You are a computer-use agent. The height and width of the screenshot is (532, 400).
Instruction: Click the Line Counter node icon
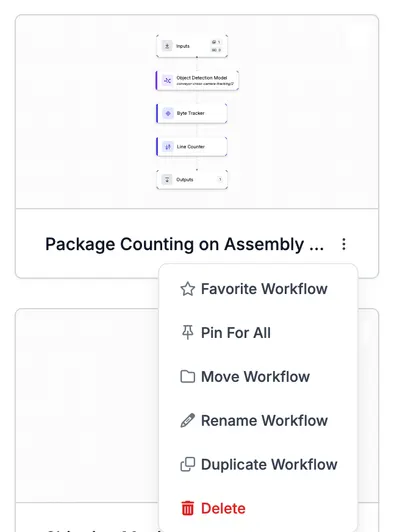[168, 147]
